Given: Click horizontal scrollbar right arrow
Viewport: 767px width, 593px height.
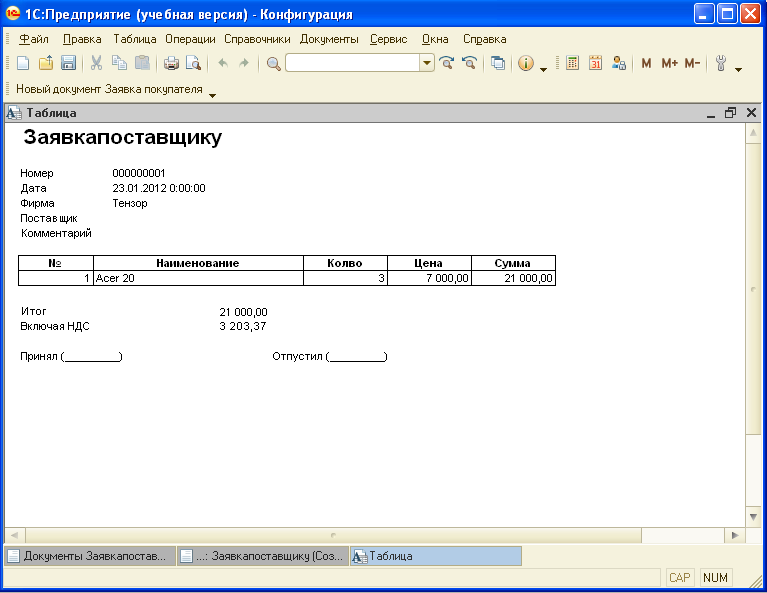Looking at the screenshot, I should (735, 535).
